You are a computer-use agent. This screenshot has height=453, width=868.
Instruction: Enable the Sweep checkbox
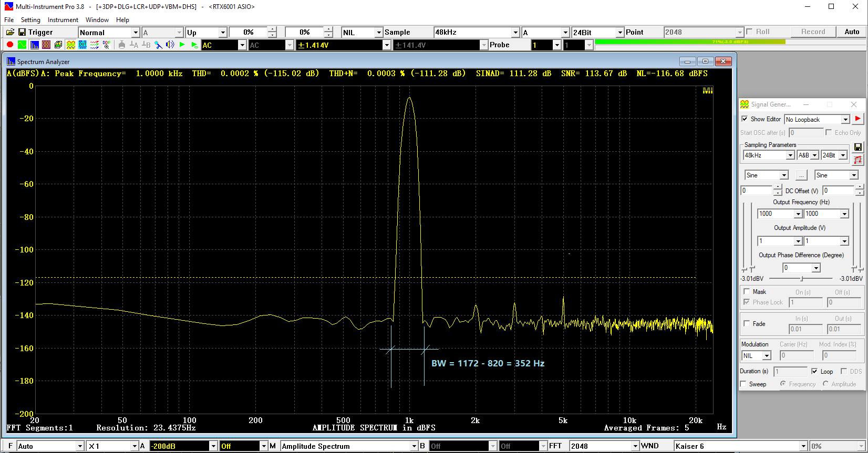[743, 384]
